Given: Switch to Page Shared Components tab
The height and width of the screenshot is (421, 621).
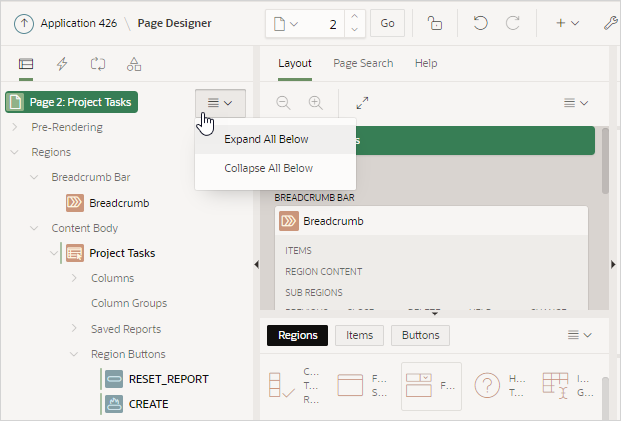Looking at the screenshot, I should pos(134,64).
